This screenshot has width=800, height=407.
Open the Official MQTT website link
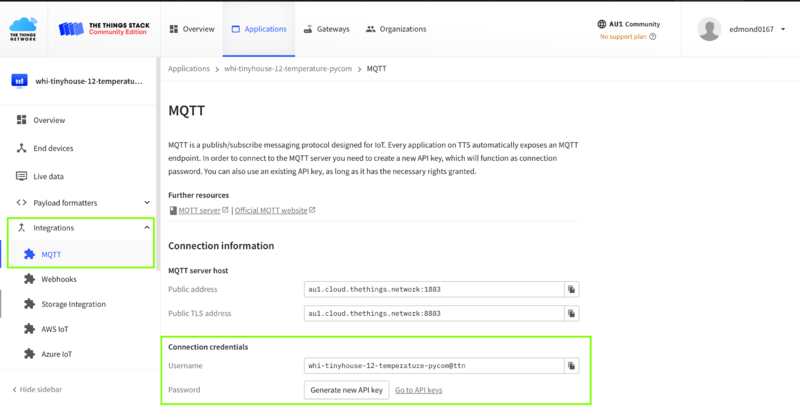pyautogui.click(x=271, y=210)
